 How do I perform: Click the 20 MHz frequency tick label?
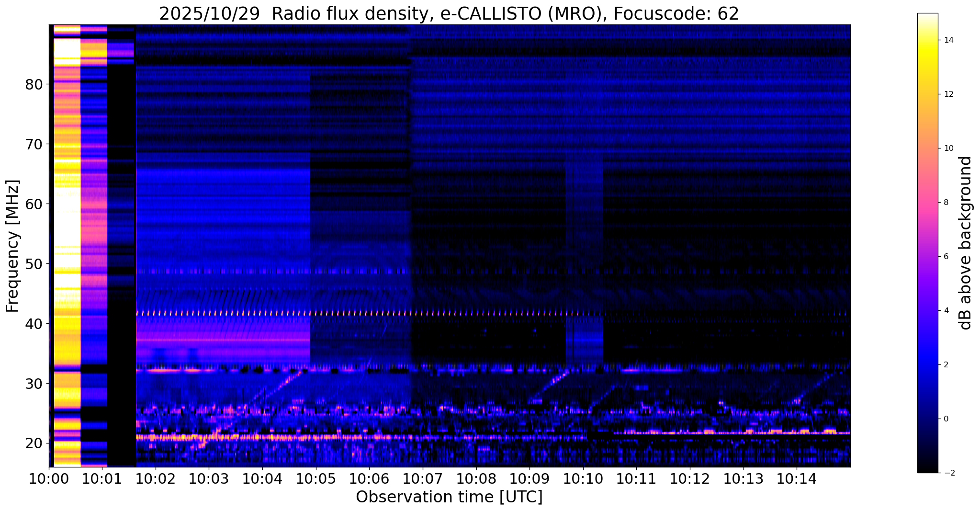click(x=34, y=443)
